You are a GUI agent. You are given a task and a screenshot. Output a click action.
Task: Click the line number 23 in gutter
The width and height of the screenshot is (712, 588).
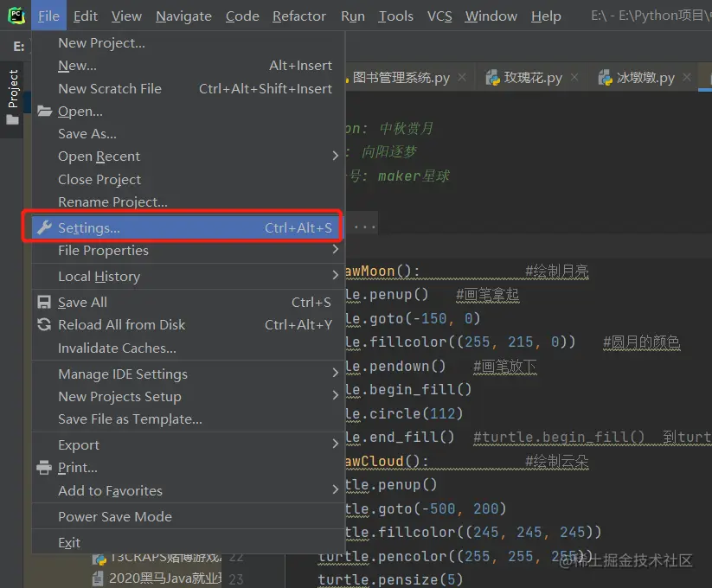point(236,579)
